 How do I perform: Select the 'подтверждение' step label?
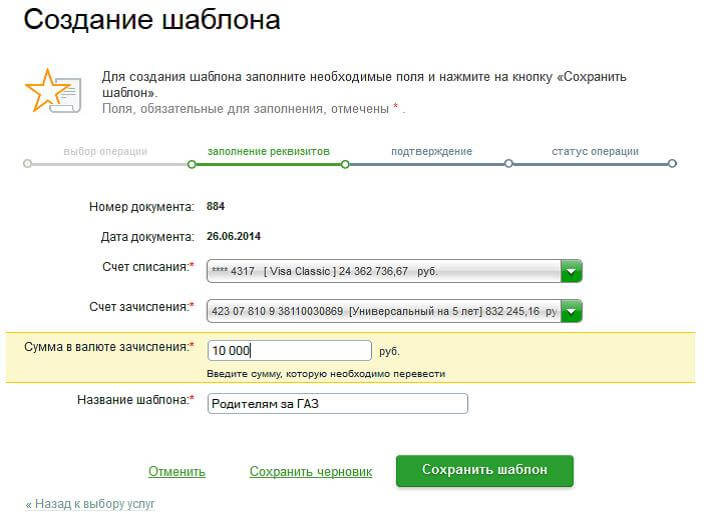coord(432,151)
